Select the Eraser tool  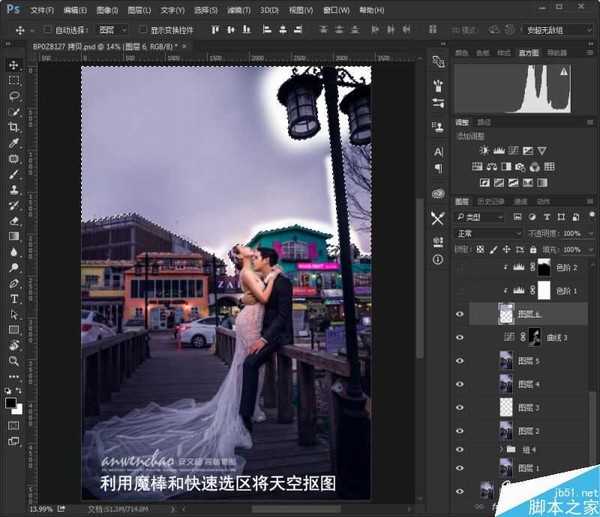[x=14, y=220]
